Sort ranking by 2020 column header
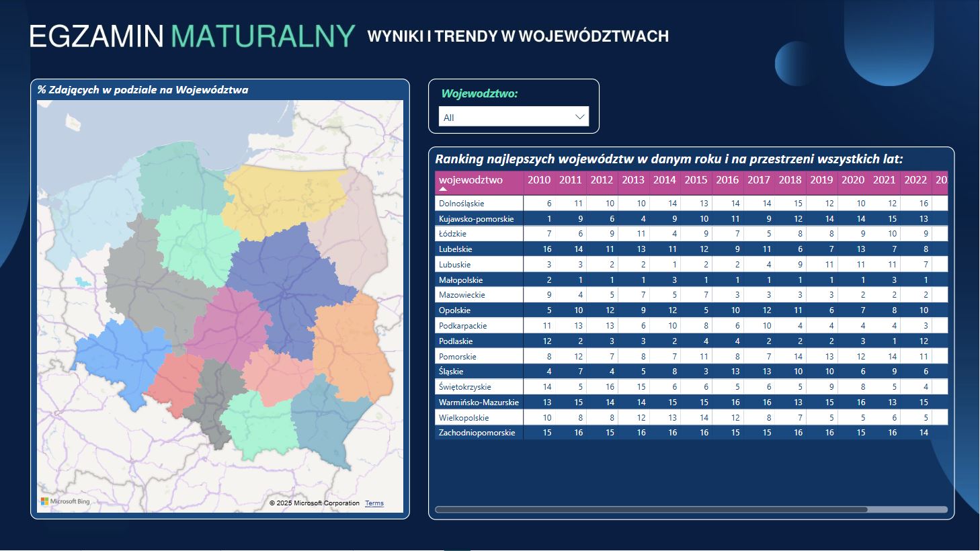The image size is (980, 551). pos(853,179)
